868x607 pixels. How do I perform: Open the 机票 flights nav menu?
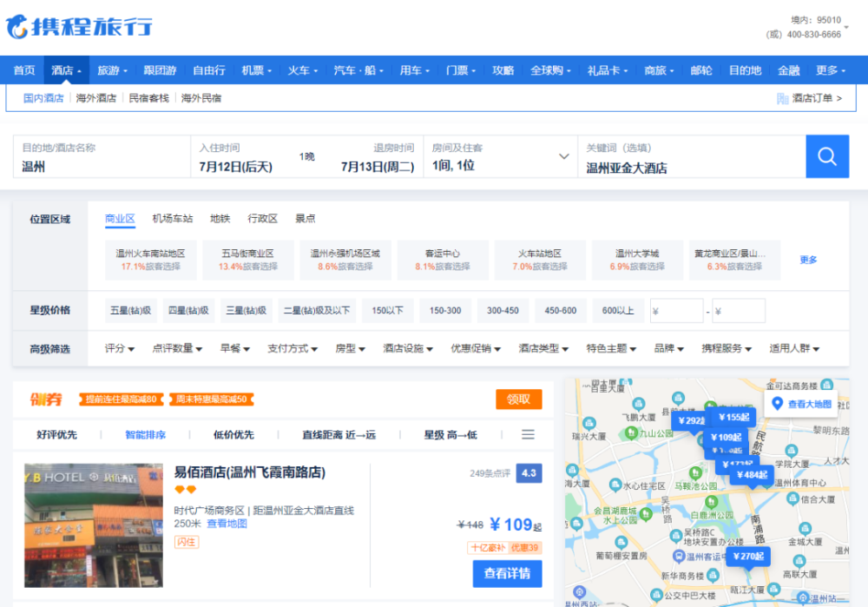coord(256,70)
